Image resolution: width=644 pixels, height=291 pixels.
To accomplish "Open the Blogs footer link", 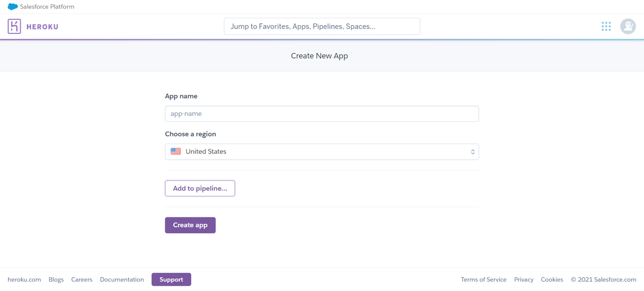I will coord(56,280).
